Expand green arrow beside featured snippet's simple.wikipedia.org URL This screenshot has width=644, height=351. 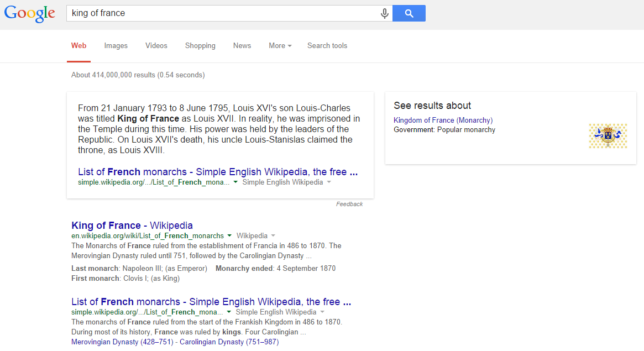pyautogui.click(x=235, y=182)
